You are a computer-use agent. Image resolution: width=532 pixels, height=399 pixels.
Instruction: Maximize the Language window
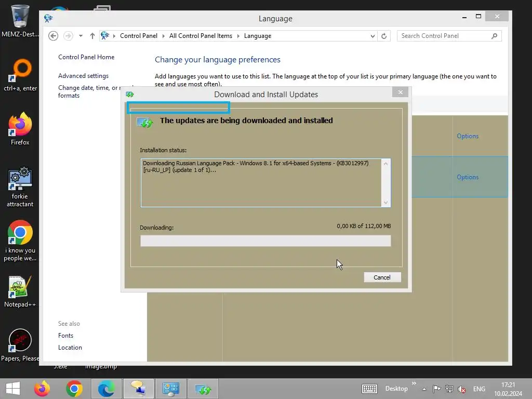pyautogui.click(x=478, y=16)
